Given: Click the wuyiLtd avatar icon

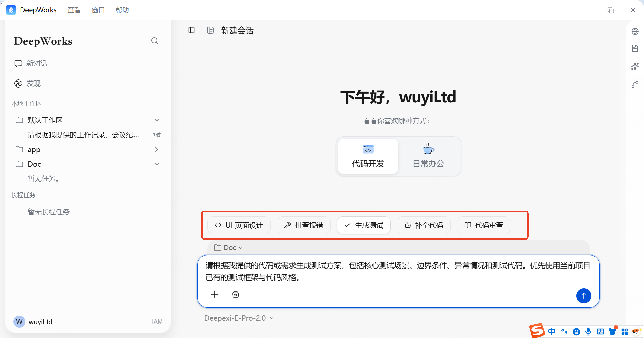Looking at the screenshot, I should (x=19, y=322).
